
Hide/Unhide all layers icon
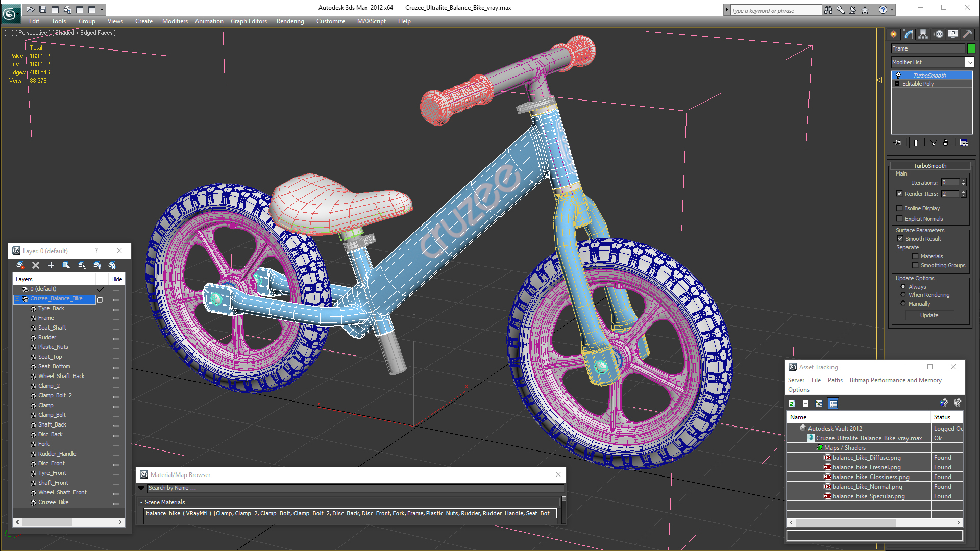coord(97,265)
